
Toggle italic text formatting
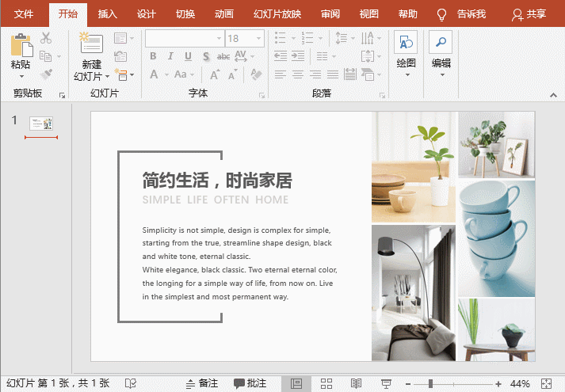pyautogui.click(x=170, y=56)
